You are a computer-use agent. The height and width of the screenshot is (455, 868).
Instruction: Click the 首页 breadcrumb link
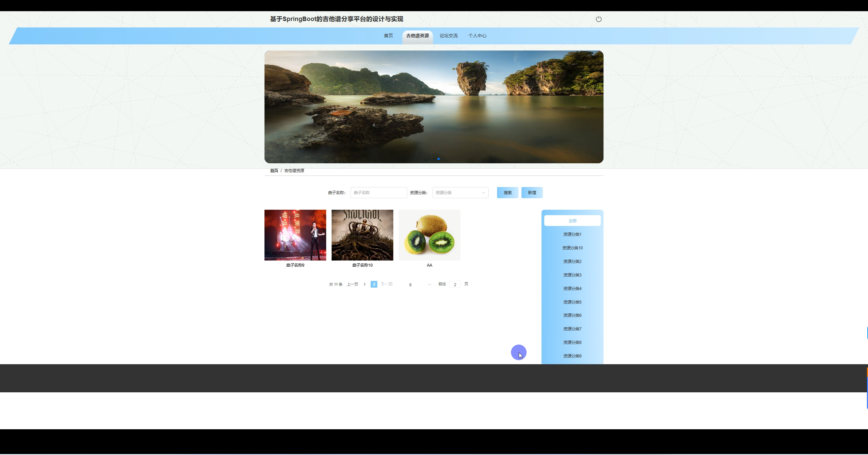[x=274, y=170]
